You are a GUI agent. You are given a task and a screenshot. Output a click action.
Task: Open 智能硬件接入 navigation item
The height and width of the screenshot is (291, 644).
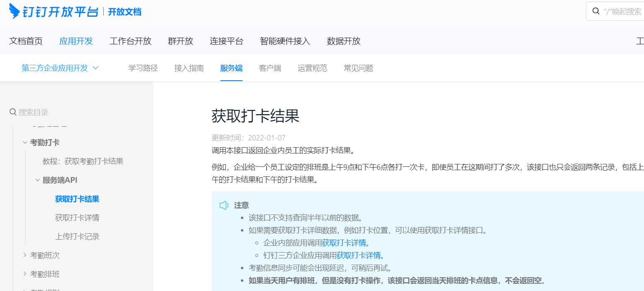pyautogui.click(x=285, y=41)
